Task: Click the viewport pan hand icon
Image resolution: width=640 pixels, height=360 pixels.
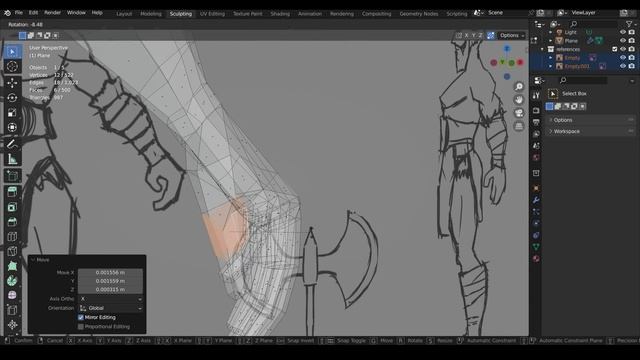Action: (x=519, y=100)
